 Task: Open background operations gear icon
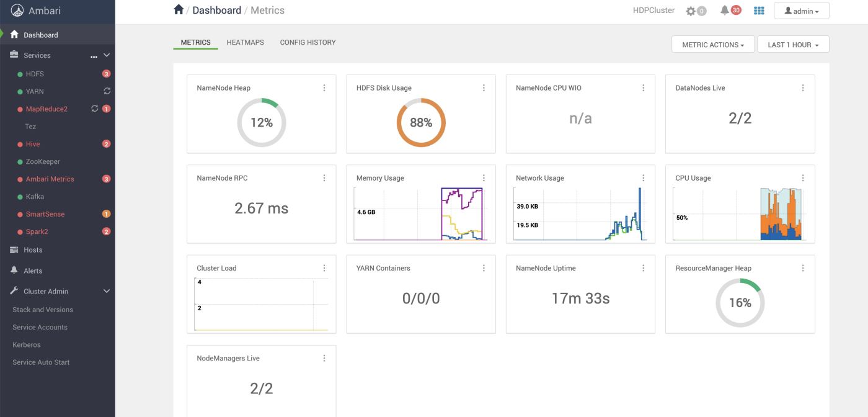(691, 11)
